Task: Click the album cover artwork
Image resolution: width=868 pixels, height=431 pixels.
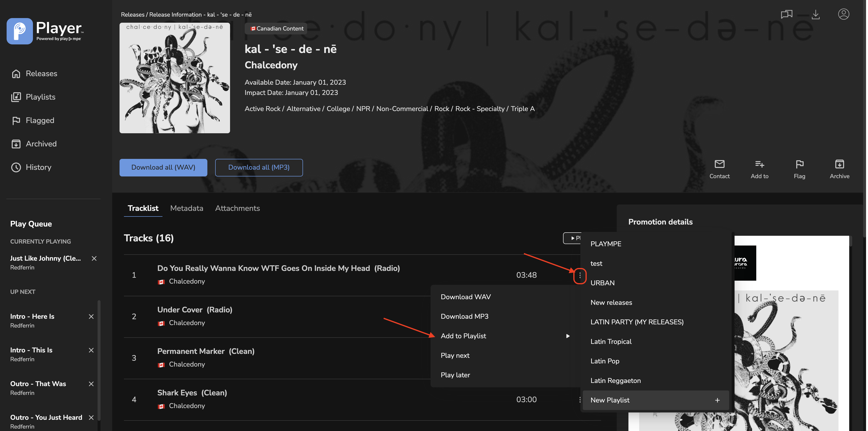Action: (174, 78)
